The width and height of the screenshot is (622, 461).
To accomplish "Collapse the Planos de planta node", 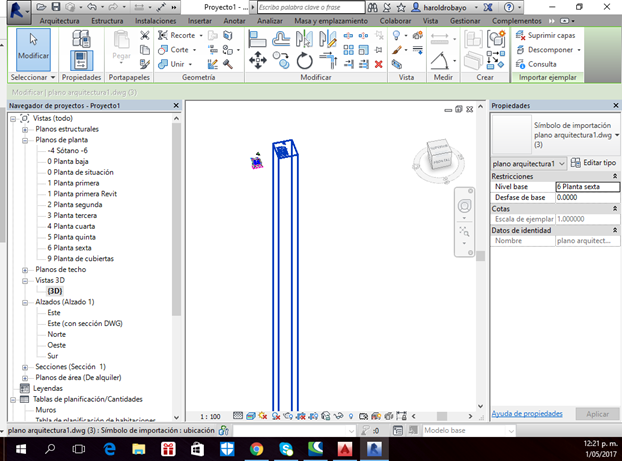I will click(x=25, y=140).
